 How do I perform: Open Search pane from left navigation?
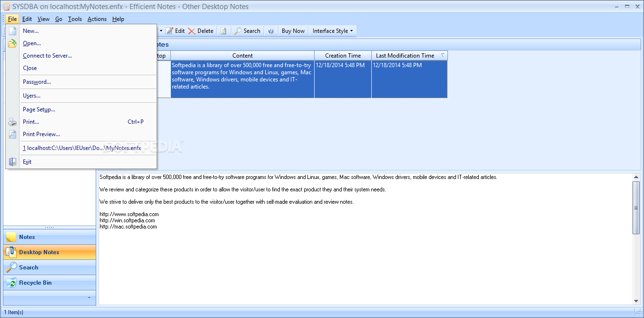[50, 268]
